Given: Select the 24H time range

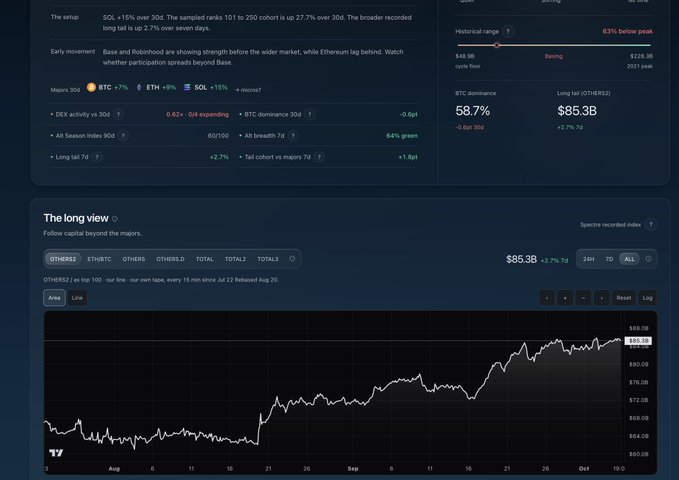Looking at the screenshot, I should point(588,259).
